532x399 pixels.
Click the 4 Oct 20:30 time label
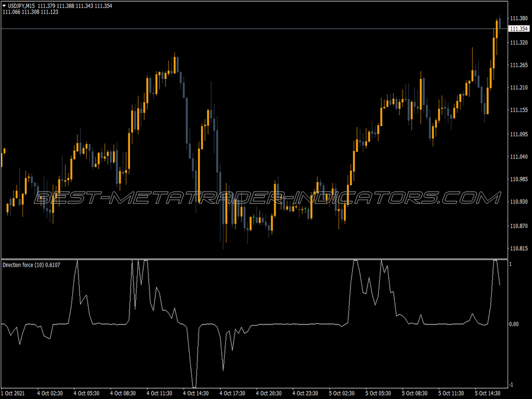tap(269, 394)
